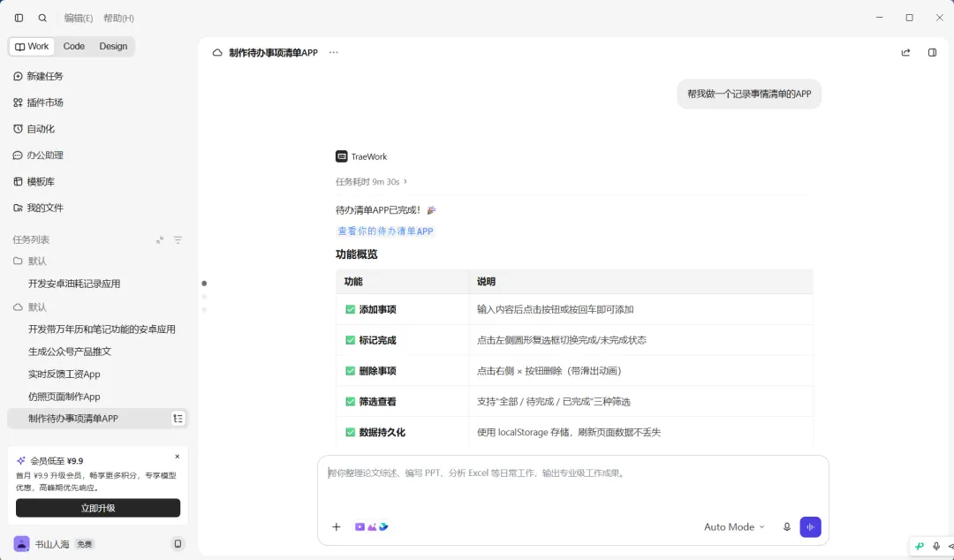The image size is (954, 560).
Task: Open 自动化 automation page
Action: 34,128
